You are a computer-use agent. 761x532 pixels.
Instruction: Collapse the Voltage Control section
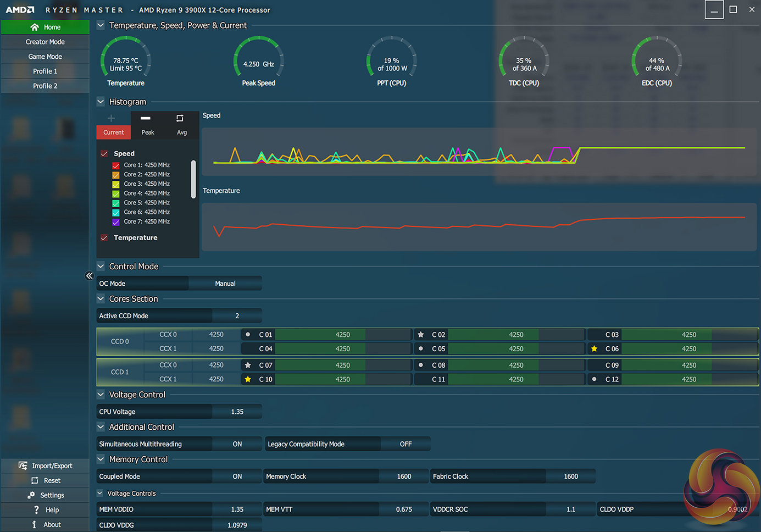(x=101, y=395)
